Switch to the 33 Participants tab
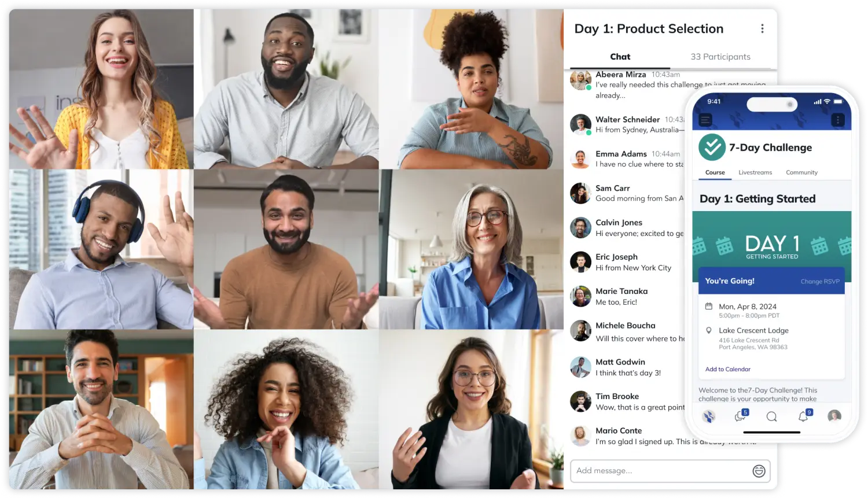Viewport: 868px width, 498px height. pyautogui.click(x=720, y=57)
